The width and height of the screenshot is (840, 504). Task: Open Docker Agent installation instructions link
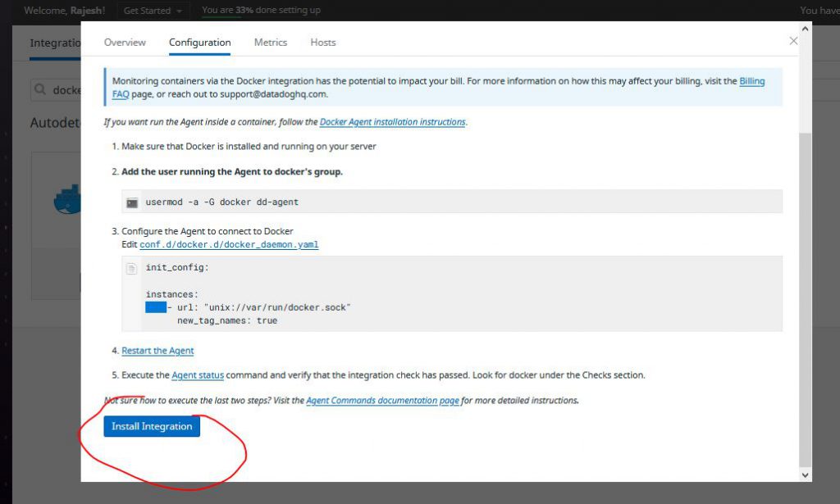392,122
